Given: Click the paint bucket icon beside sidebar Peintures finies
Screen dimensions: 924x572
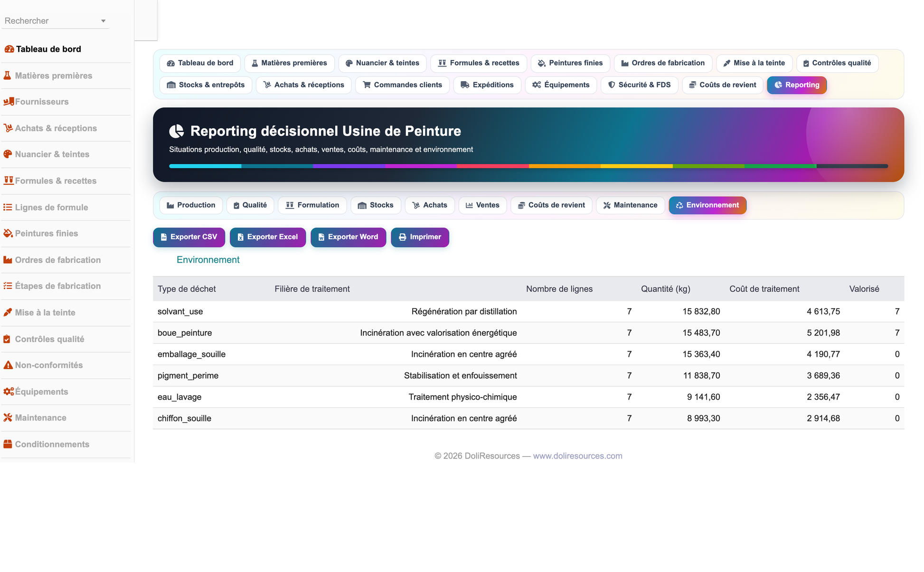Looking at the screenshot, I should (8, 233).
